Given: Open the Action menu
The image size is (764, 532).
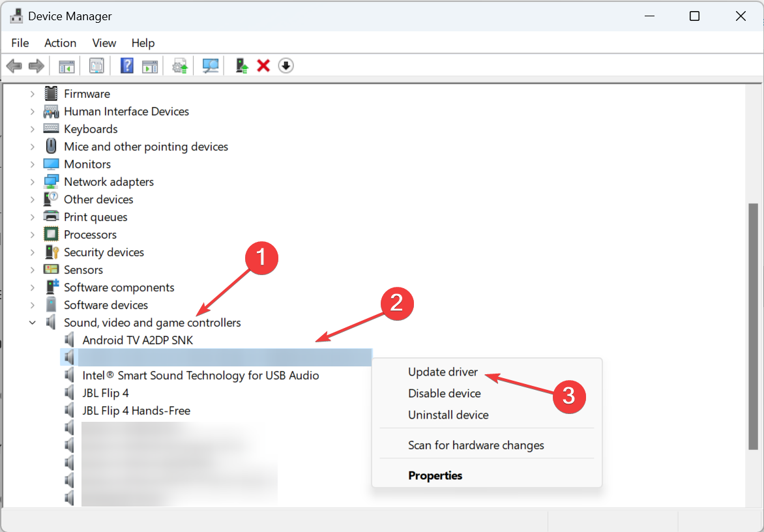Looking at the screenshot, I should pyautogui.click(x=61, y=43).
